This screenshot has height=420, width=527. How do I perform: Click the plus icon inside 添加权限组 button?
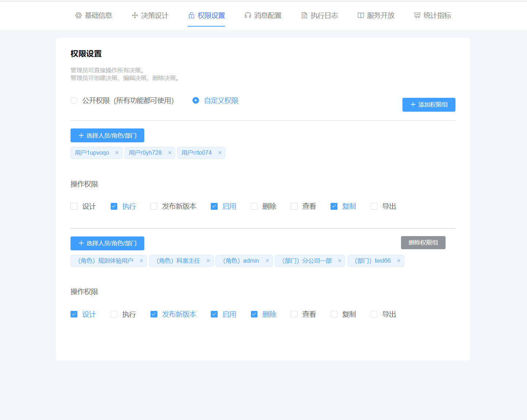413,105
